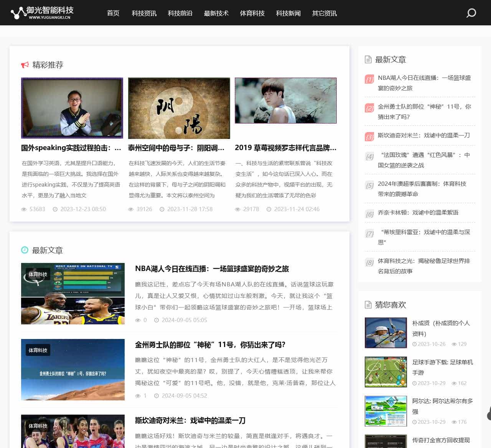This screenshot has height=448, width=491.
Task: Click the Lakers game thumbnail image
Action: [73, 294]
